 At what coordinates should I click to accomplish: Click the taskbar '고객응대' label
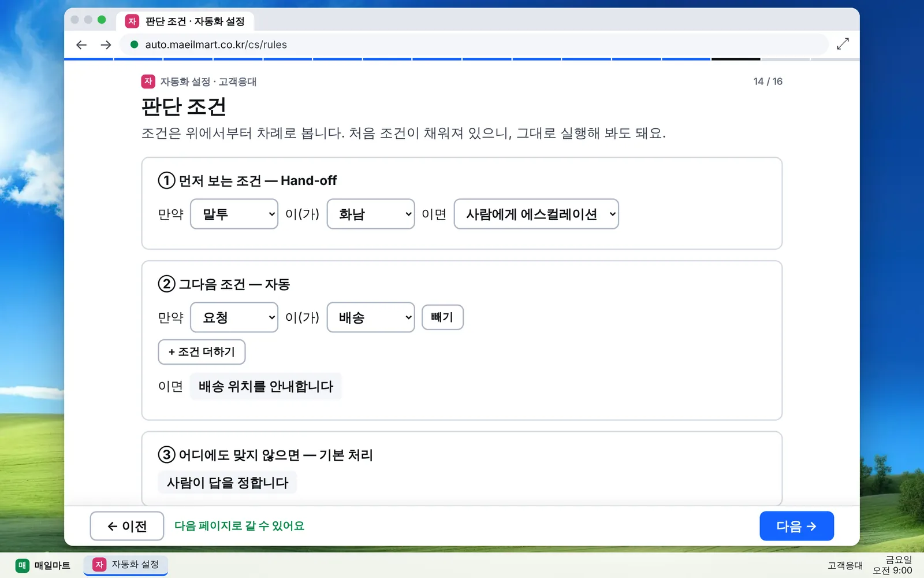point(845,565)
